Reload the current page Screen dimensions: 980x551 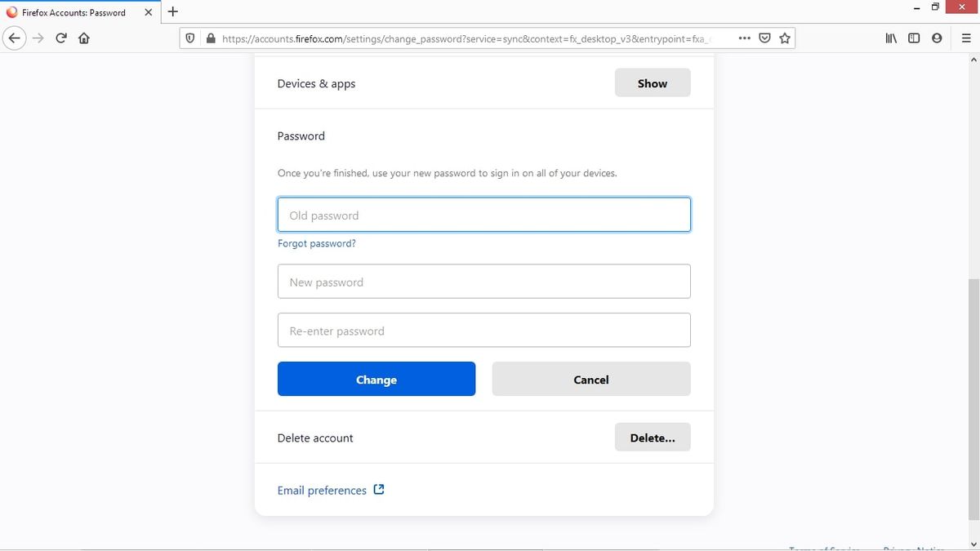click(60, 38)
